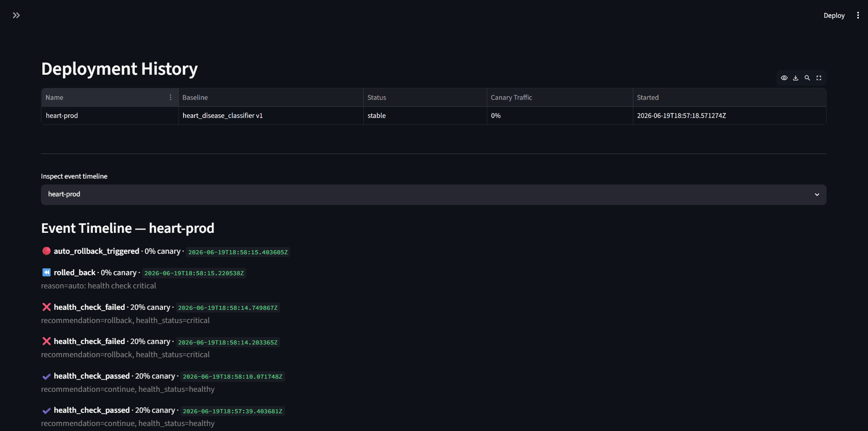Click red X of 18:58:14.749867Z health check
This screenshot has height=431, width=868.
click(46, 307)
